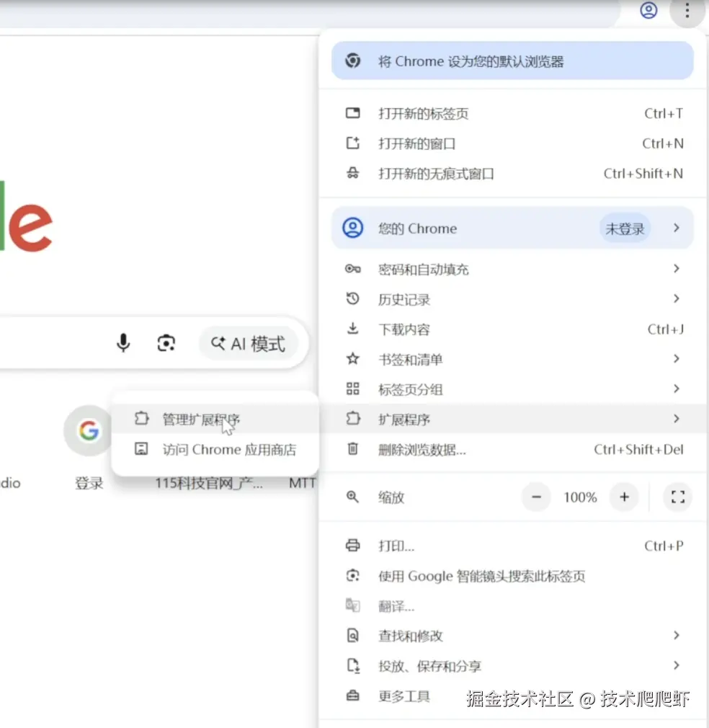Click the translate icon
This screenshot has width=709, height=728.
[x=352, y=605]
